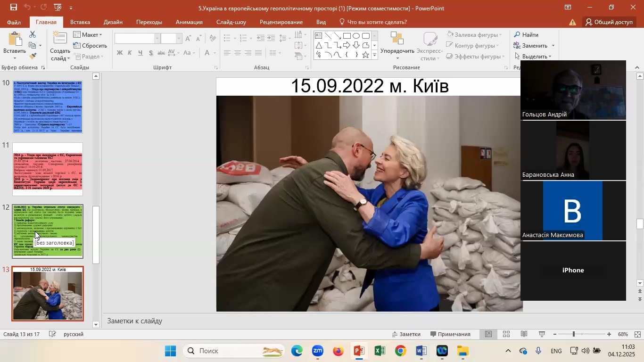Image resolution: width=644 pixels, height=362 pixels.
Task: Click the Windows Start button
Action: [171, 351]
